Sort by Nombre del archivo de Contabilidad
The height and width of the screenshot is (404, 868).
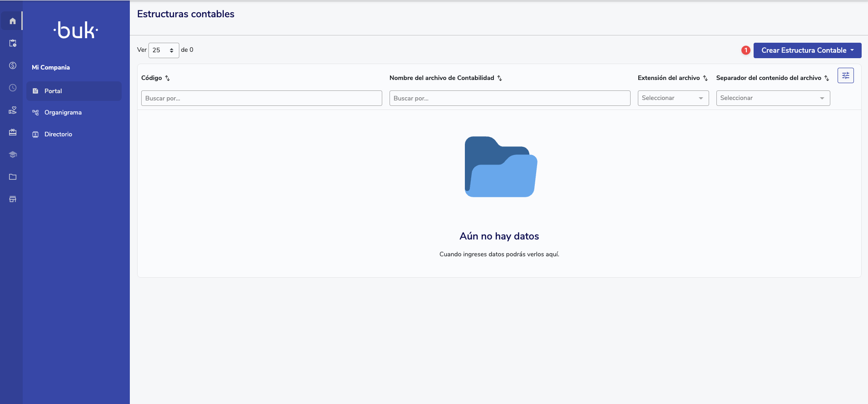click(x=499, y=78)
